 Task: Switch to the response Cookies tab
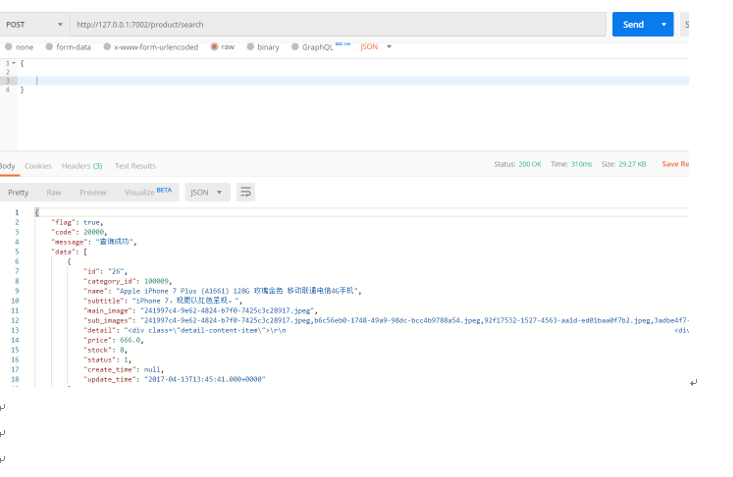click(x=38, y=166)
